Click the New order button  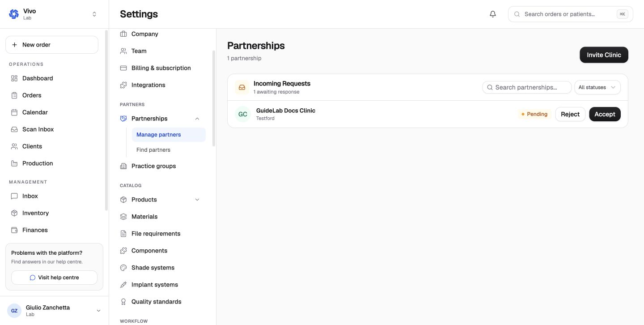tap(52, 45)
